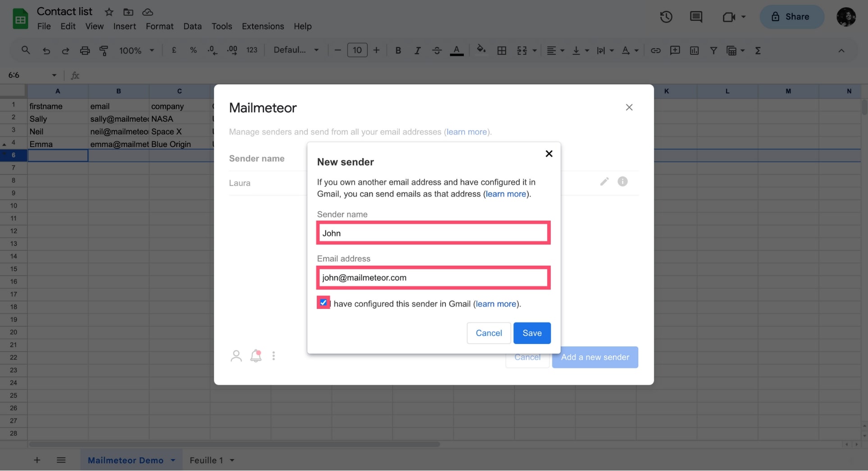Open the borders tool
868x471 pixels.
pos(502,50)
